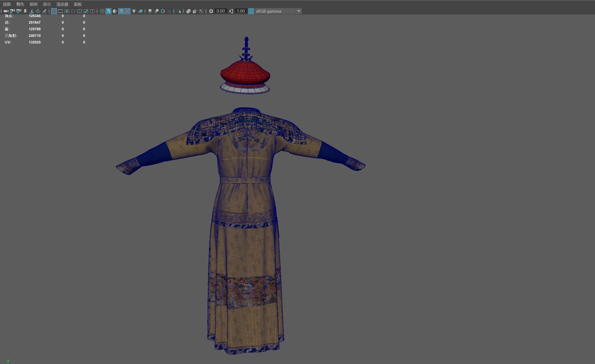Click the 三角形 count value 246710
595x364 pixels.
coord(35,36)
